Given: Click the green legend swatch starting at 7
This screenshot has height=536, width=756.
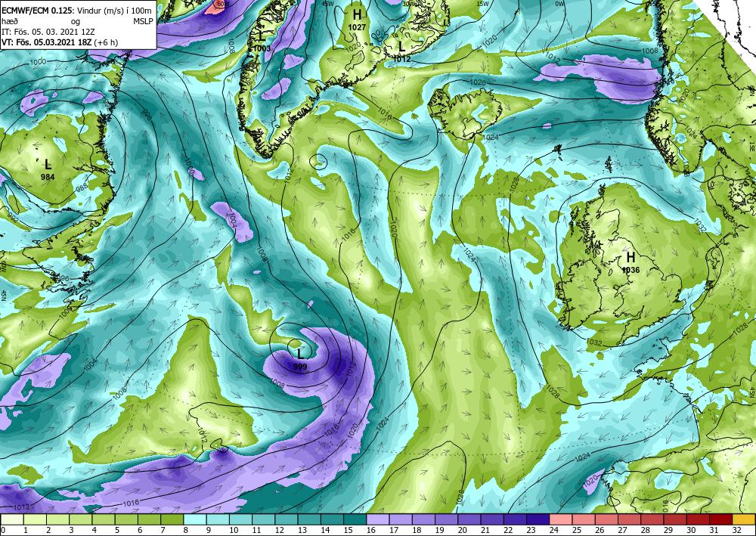Looking at the screenshot, I should click(x=172, y=519).
